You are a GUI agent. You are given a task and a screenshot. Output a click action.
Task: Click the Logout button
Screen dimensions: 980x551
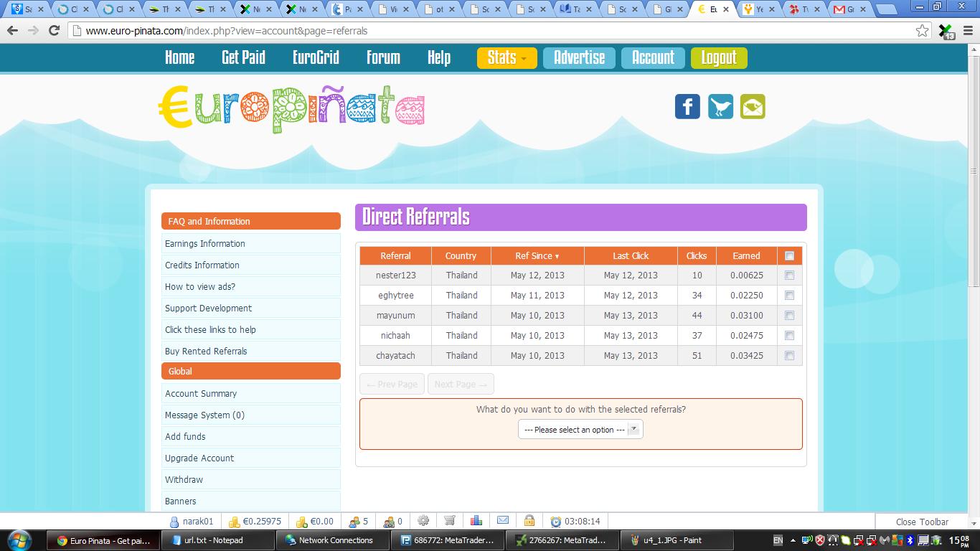pos(719,58)
